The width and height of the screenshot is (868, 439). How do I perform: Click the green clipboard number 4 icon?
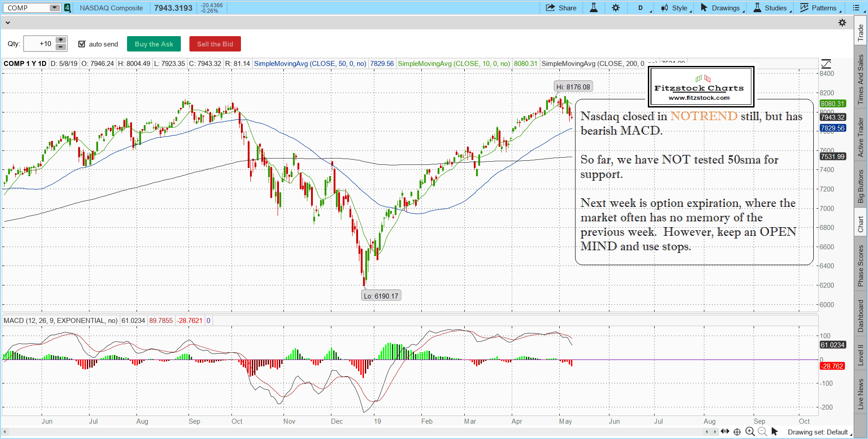click(x=67, y=8)
